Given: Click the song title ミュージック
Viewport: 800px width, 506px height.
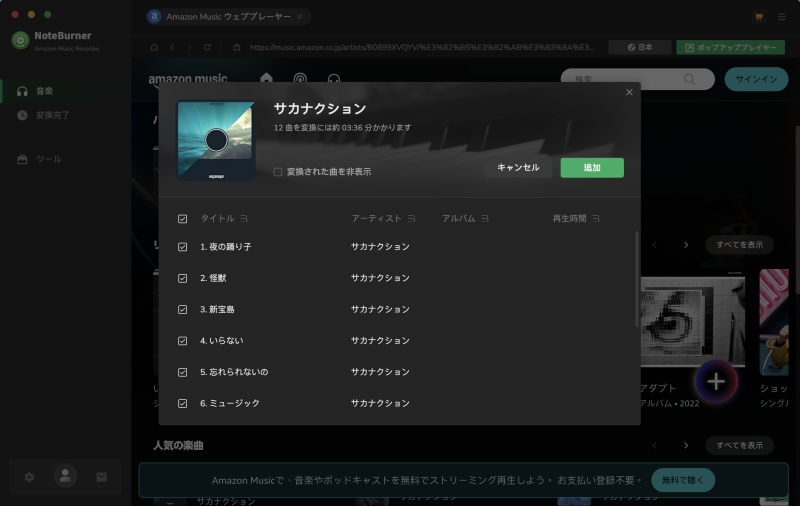Looking at the screenshot, I should tap(234, 403).
